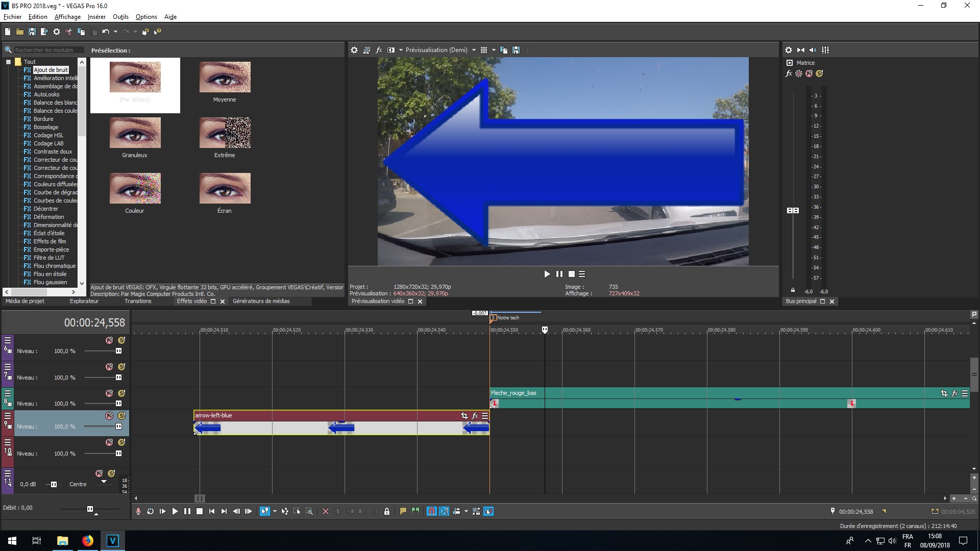
Task: Open video output FX in preview toolbar
Action: point(379,50)
